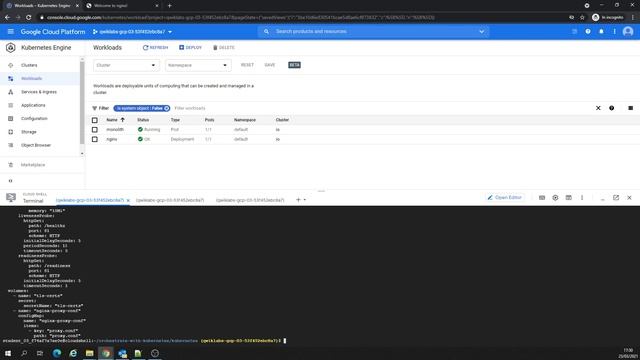
Task: Reload the browser page
Action: [29, 18]
